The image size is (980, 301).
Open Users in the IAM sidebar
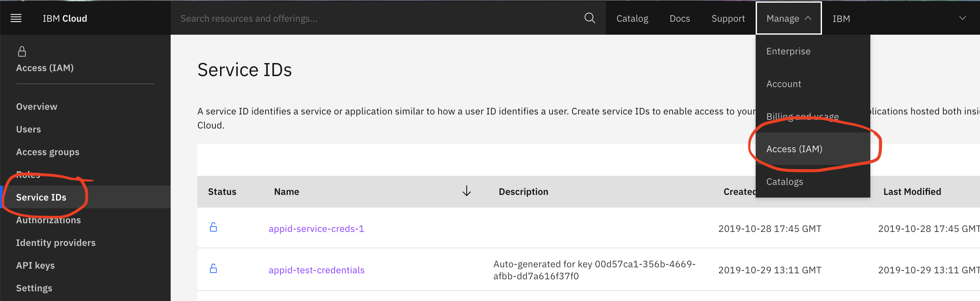tap(29, 129)
